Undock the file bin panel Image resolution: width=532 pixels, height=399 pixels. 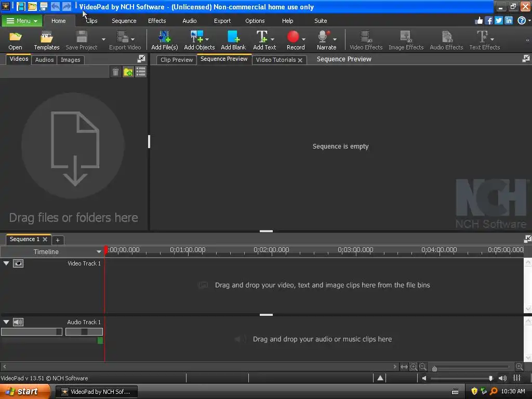click(141, 59)
